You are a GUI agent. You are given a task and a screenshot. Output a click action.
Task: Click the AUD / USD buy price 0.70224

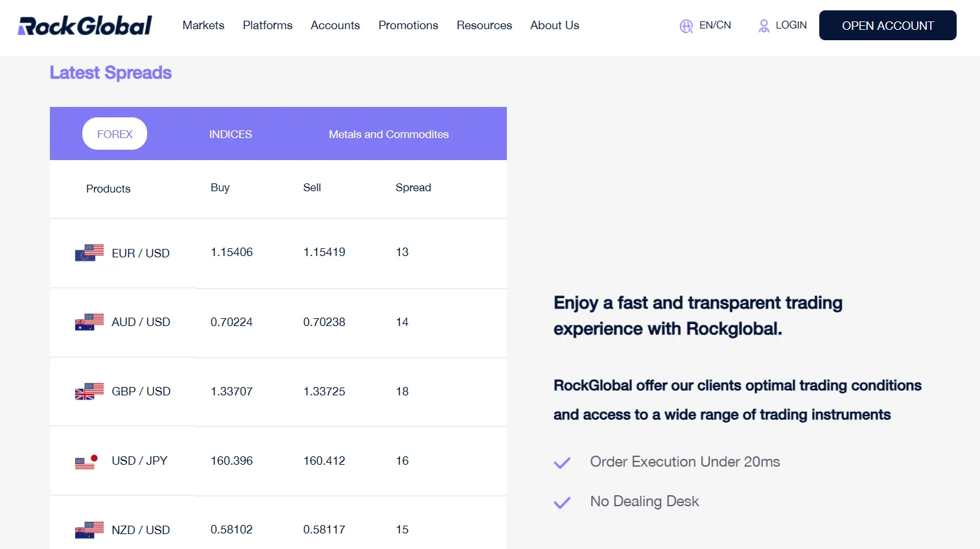click(x=232, y=322)
